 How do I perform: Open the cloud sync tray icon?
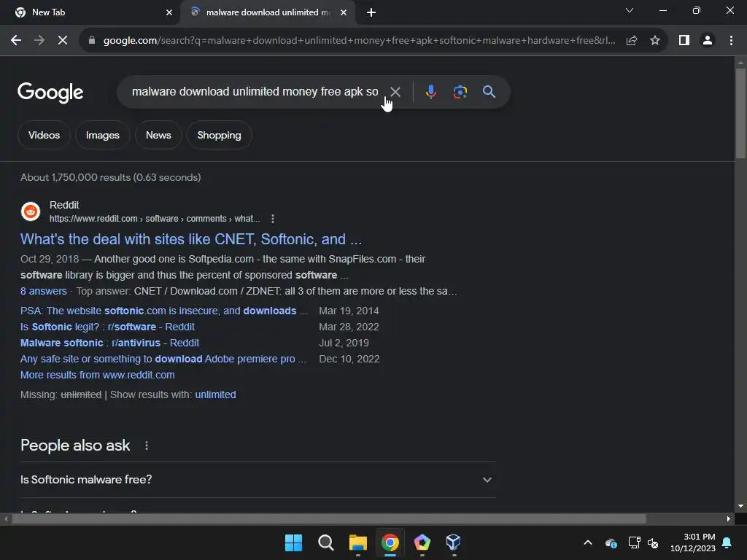[x=611, y=542]
